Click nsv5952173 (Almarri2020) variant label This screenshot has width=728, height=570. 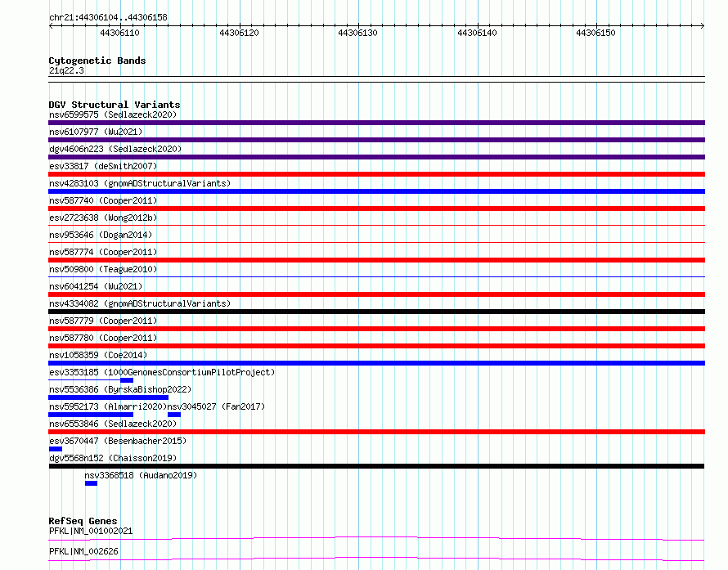(x=108, y=406)
